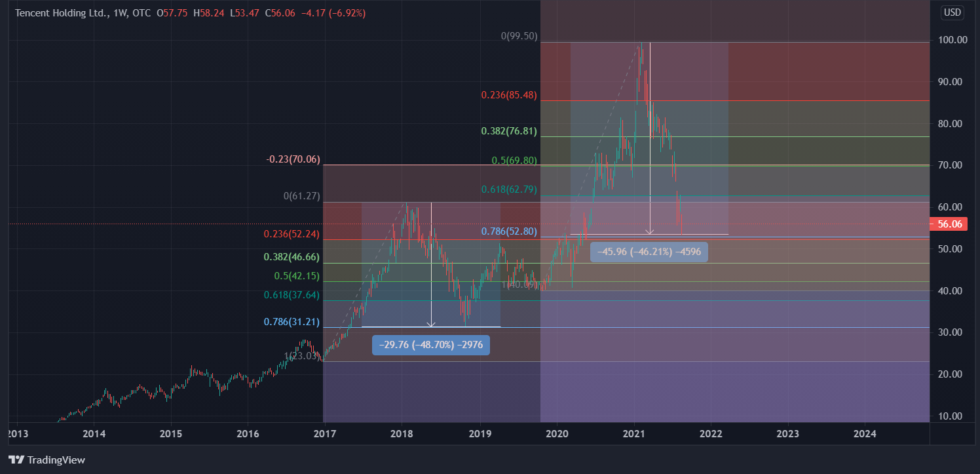Image resolution: width=980 pixels, height=474 pixels.
Task: Click the 2017 label on time axis
Action: click(x=325, y=433)
